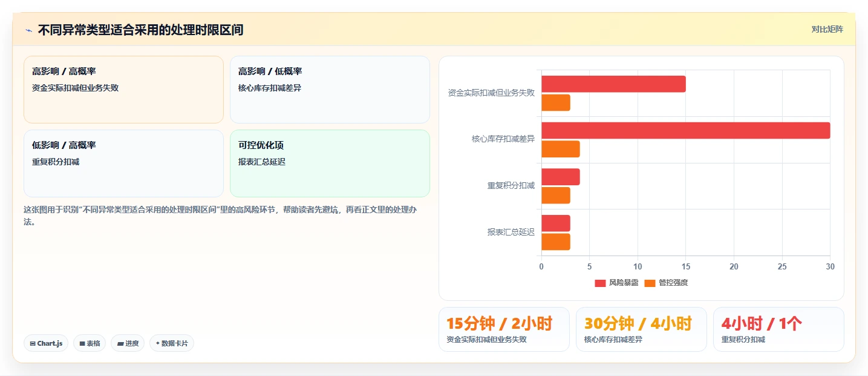Click the 对比矩阵 label in header
Viewport: 868px width, 376px height.
click(827, 29)
